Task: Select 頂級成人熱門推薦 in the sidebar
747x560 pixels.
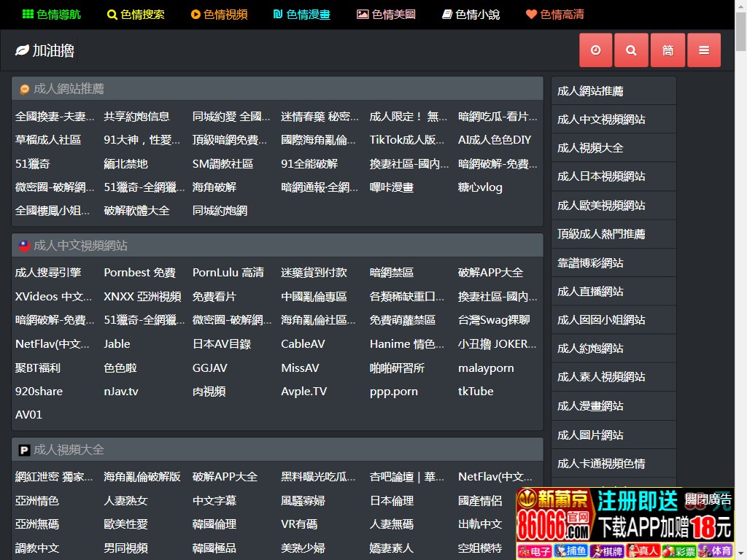Action: (x=614, y=234)
